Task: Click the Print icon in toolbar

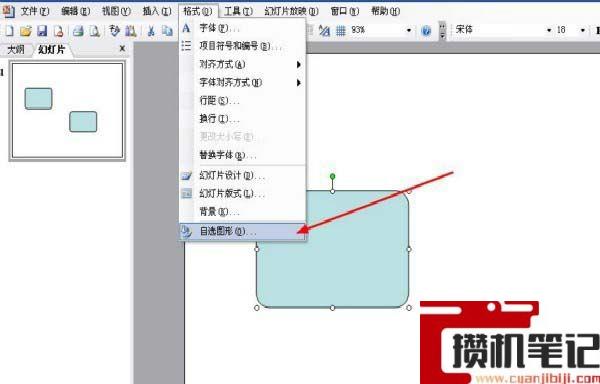Action: tap(78, 31)
